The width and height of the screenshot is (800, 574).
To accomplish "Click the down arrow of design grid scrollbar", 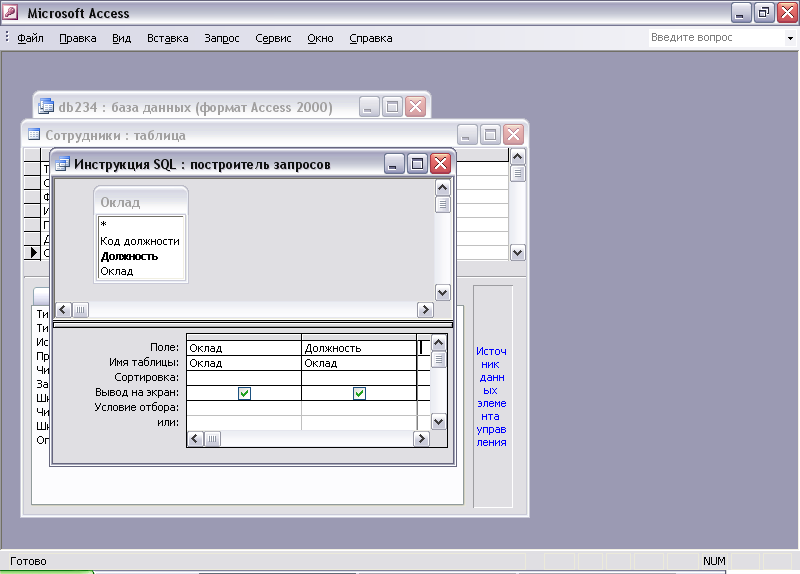I will point(439,422).
